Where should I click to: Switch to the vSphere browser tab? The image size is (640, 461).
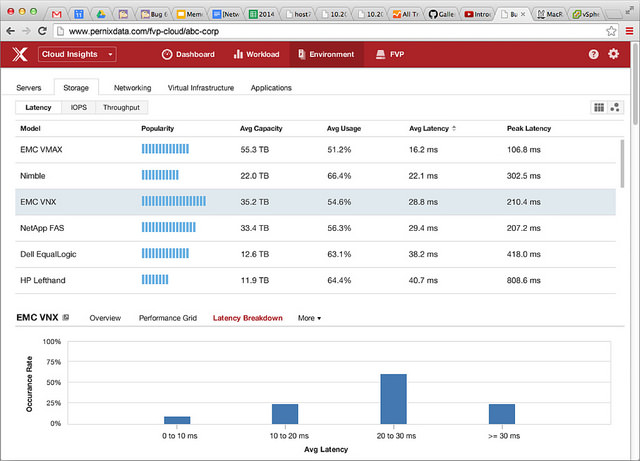click(586, 14)
